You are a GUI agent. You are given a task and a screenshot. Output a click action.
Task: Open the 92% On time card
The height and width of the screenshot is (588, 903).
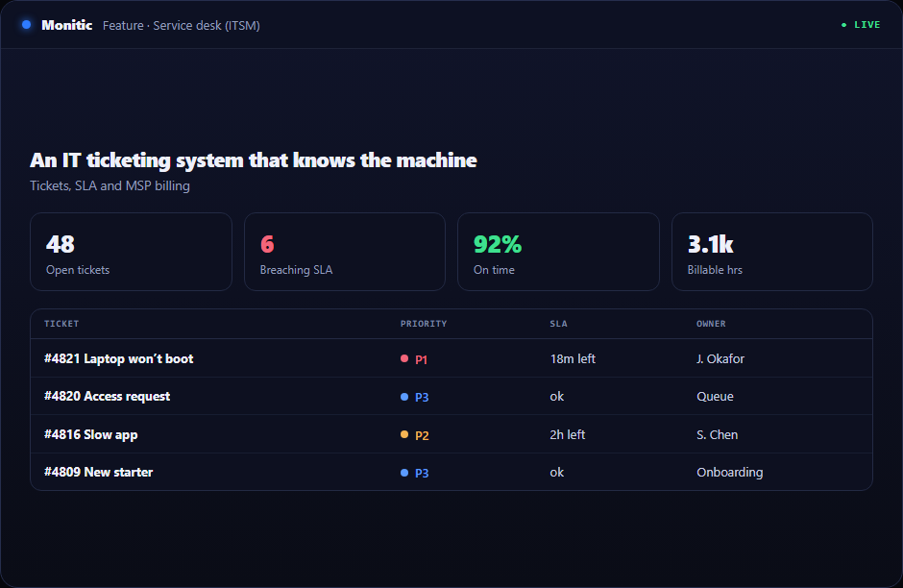pyautogui.click(x=558, y=252)
